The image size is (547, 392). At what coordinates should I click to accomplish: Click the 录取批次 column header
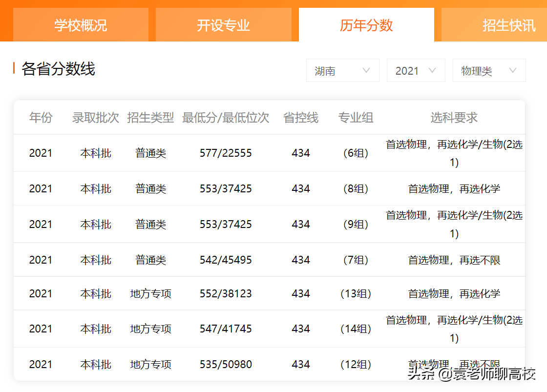(96, 117)
